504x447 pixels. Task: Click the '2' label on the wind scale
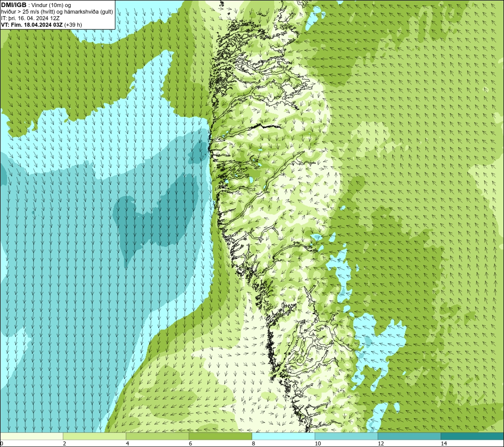click(x=65, y=443)
